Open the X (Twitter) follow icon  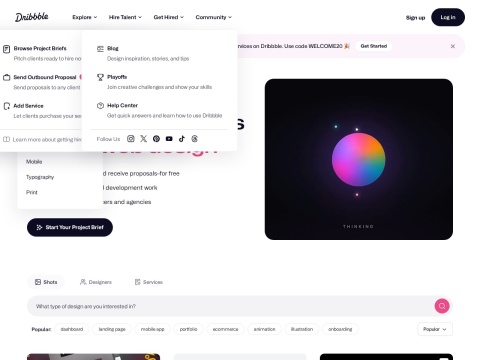pos(143,139)
